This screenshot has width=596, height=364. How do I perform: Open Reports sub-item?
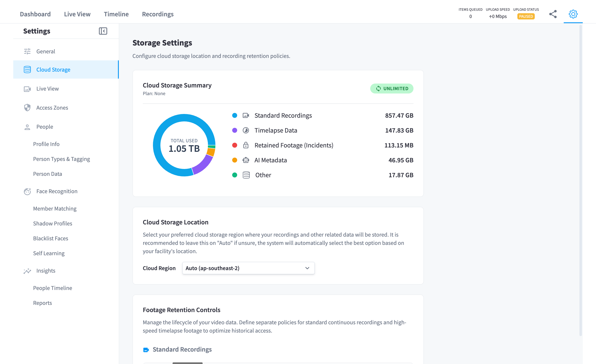coord(42,303)
